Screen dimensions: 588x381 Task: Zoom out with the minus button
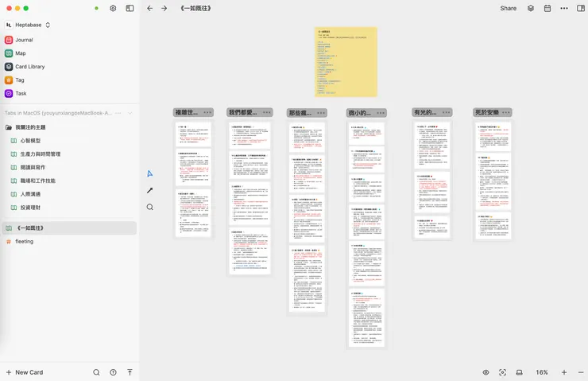click(x=581, y=372)
